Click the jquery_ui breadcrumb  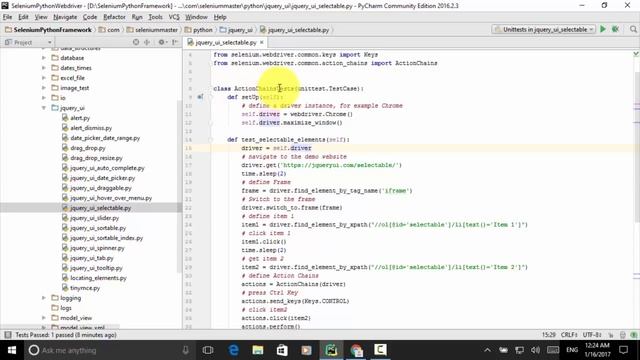tap(236, 30)
